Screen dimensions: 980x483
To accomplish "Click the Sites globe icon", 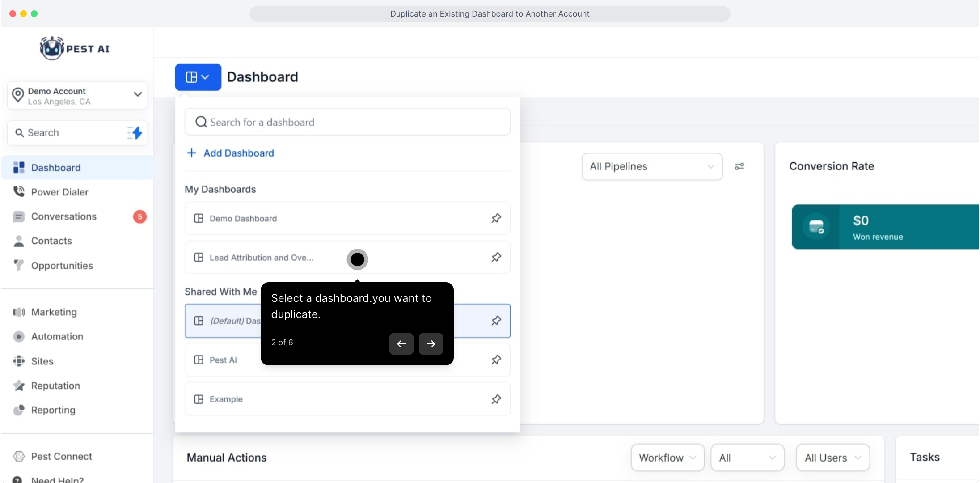I will 19,361.
